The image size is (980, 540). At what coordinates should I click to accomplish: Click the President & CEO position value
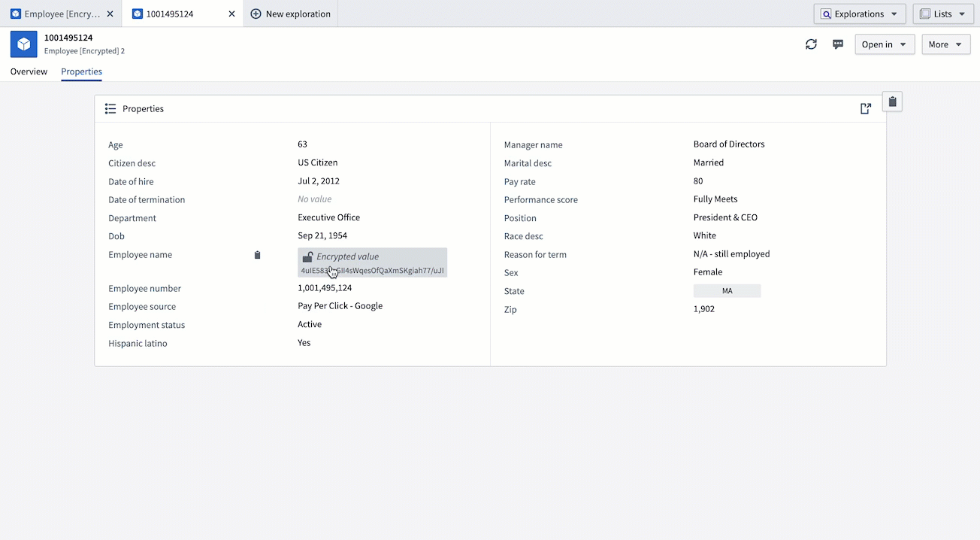pyautogui.click(x=725, y=217)
